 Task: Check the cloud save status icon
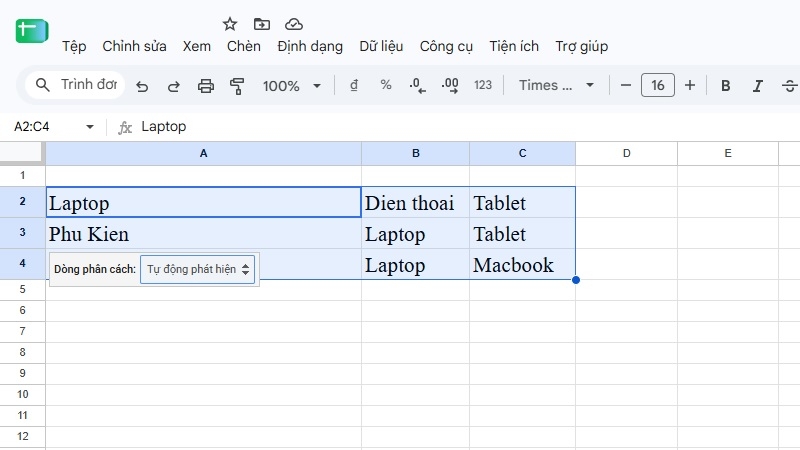[294, 24]
